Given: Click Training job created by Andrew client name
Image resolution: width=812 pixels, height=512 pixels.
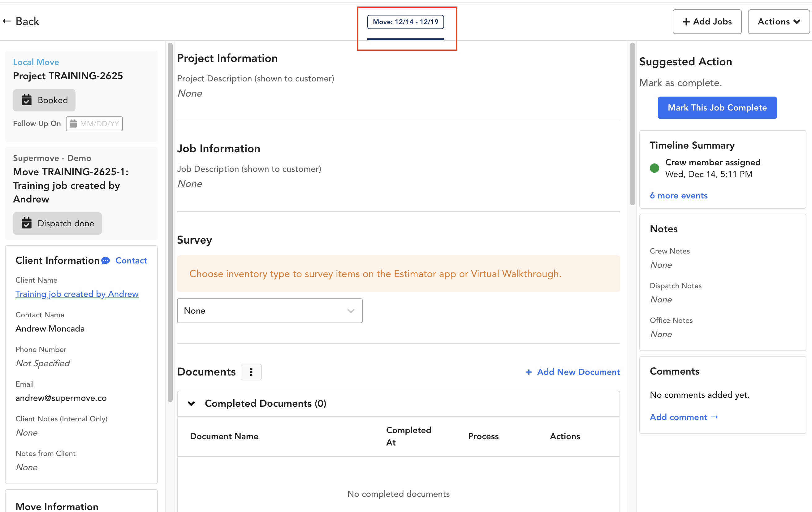Looking at the screenshot, I should click(77, 293).
